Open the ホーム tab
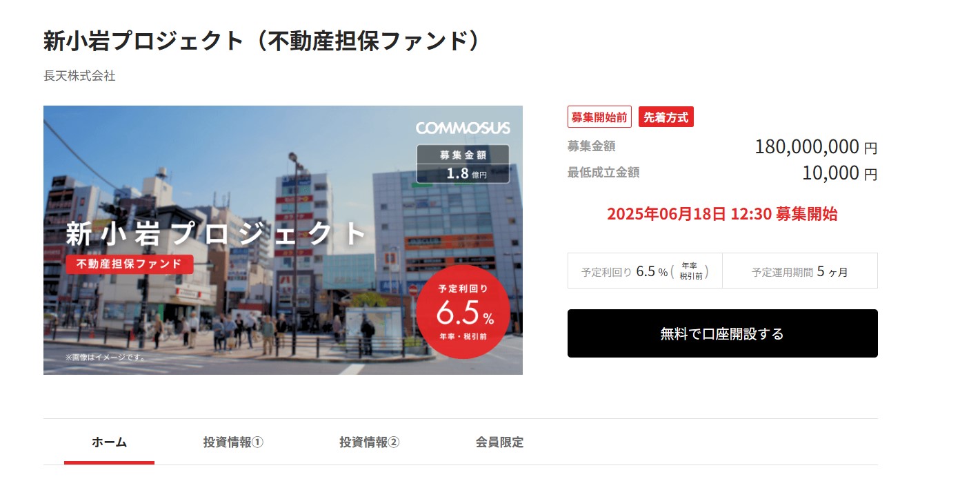 coord(109,442)
